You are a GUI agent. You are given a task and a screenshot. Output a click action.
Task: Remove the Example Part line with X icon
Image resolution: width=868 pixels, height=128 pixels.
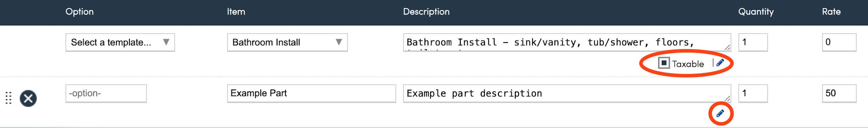(x=28, y=99)
